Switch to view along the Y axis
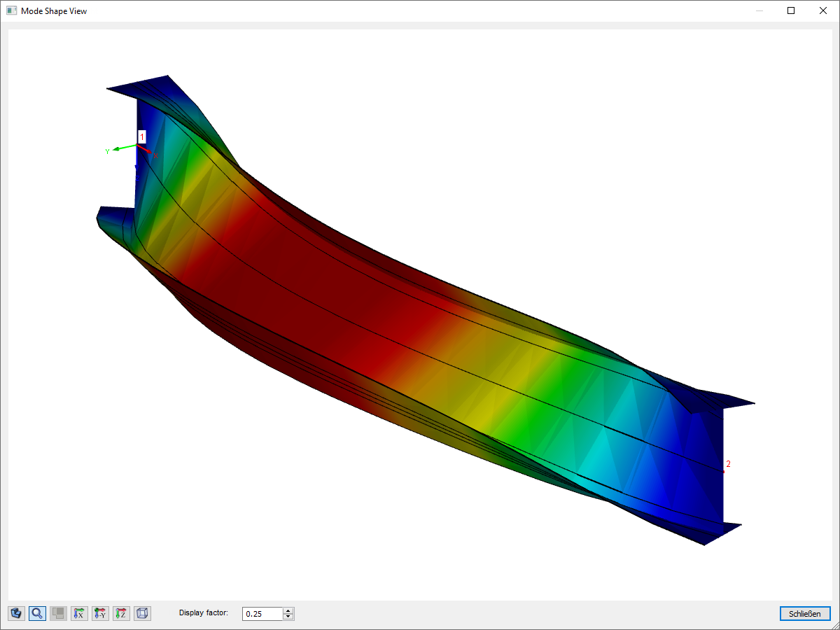 click(x=100, y=613)
